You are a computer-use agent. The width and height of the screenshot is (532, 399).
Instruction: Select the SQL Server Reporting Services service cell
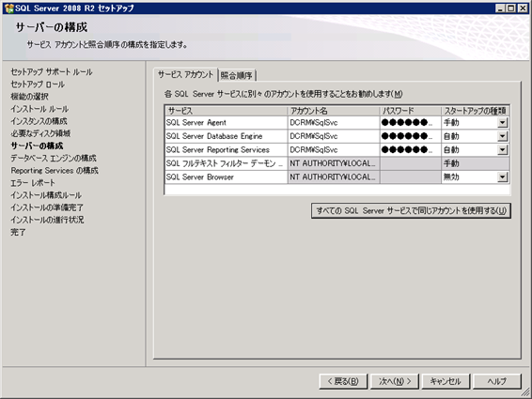coord(226,150)
